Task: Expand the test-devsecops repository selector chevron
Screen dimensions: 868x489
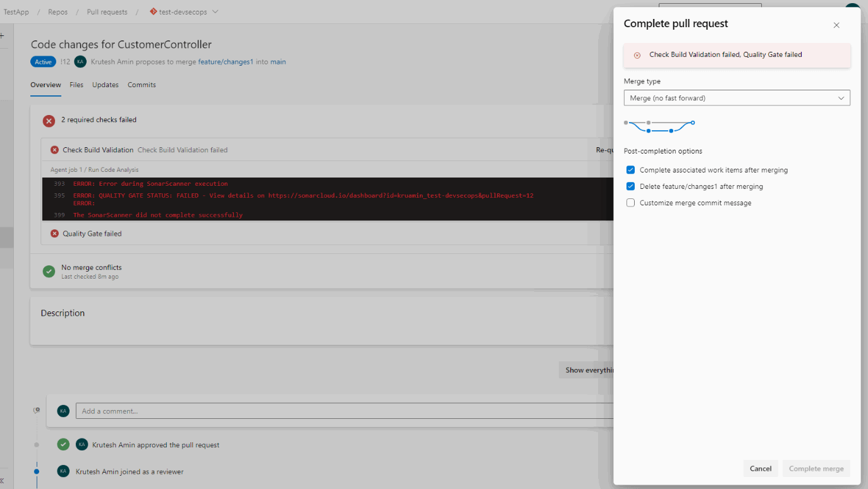Action: 216,12
